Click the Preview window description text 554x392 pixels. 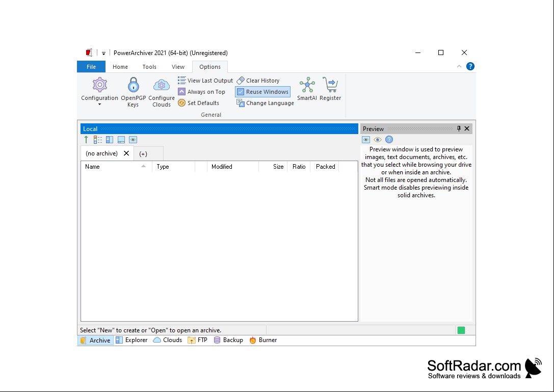coord(416,172)
